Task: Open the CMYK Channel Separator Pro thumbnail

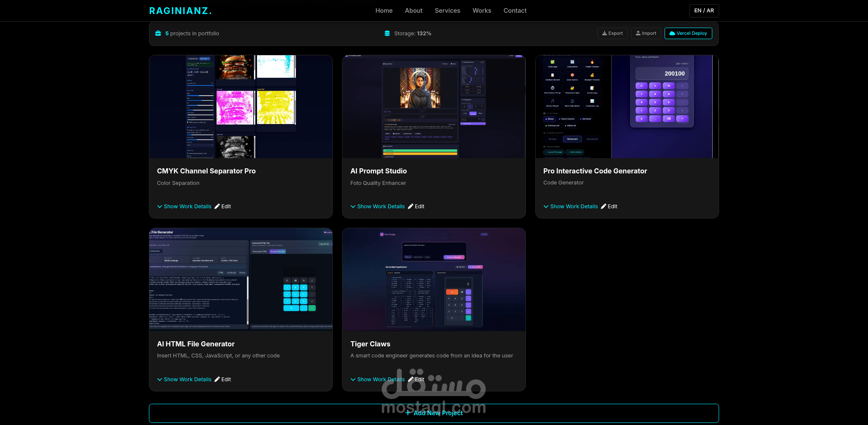Action: (x=241, y=107)
